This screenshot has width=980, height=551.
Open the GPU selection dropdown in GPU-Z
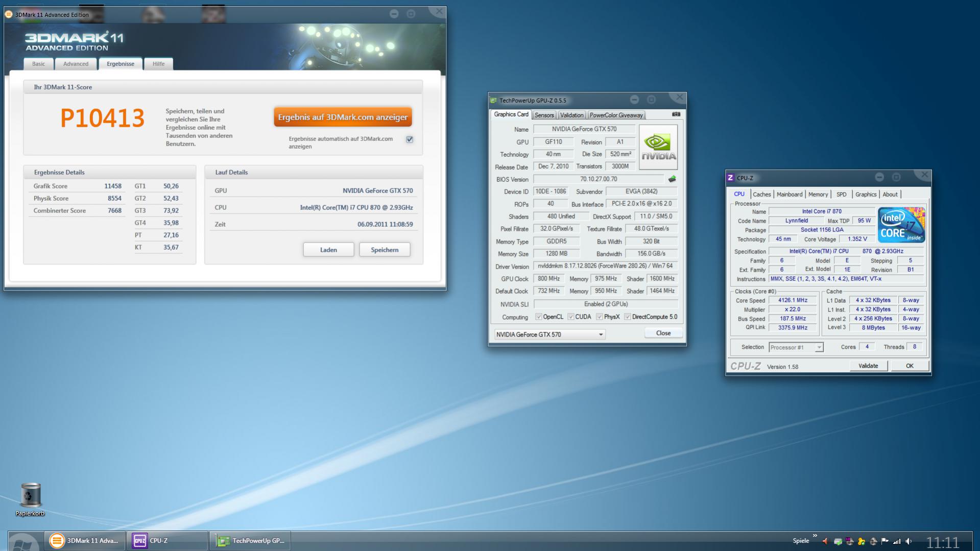point(549,334)
